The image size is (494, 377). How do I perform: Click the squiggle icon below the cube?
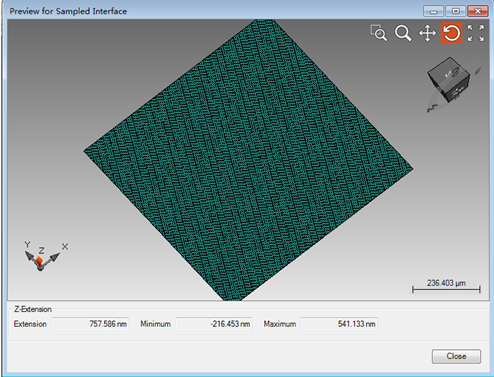click(x=432, y=108)
